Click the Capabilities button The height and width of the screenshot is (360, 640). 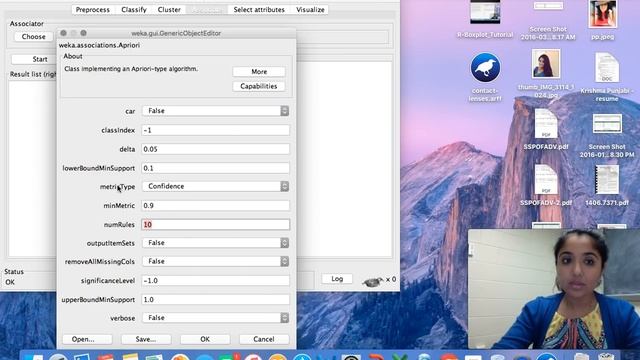[x=259, y=86]
